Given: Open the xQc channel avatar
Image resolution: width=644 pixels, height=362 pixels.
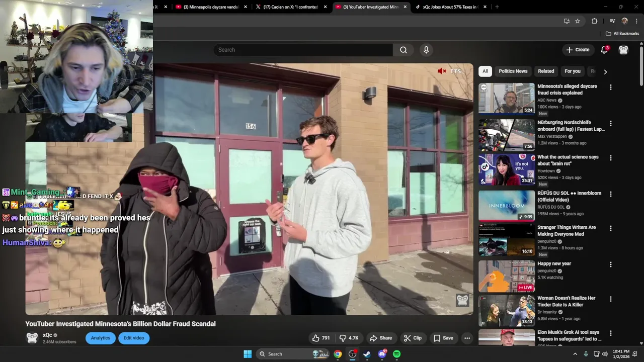Looking at the screenshot, I should [32, 338].
